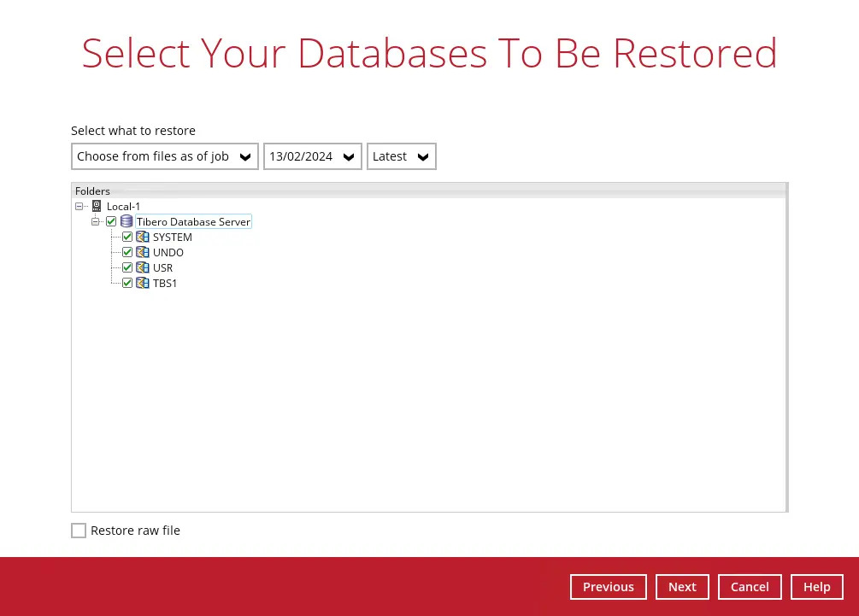Viewport: 859px width, 616px height.
Task: Uncheck the Tibero Database Server checkbox
Action: coord(111,221)
